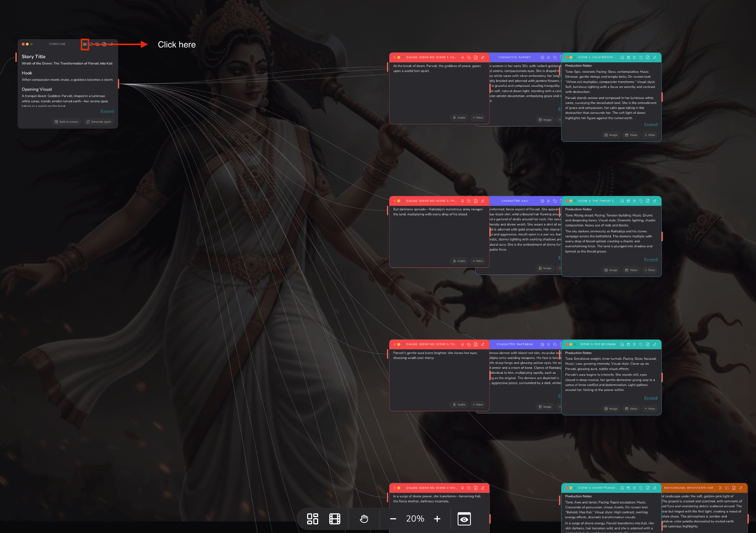Export the Dialog Scene 1 card file
The width and height of the screenshot is (756, 533).
click(476, 57)
